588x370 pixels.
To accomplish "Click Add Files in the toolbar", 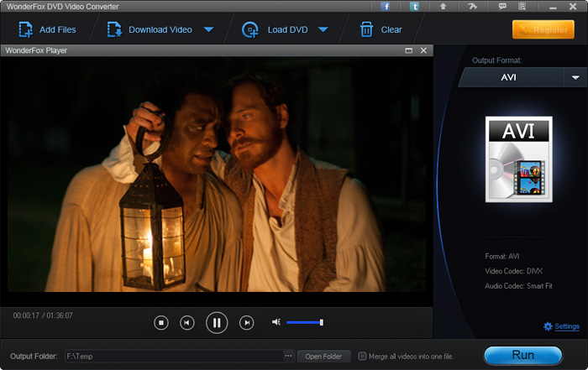I will coord(47,29).
